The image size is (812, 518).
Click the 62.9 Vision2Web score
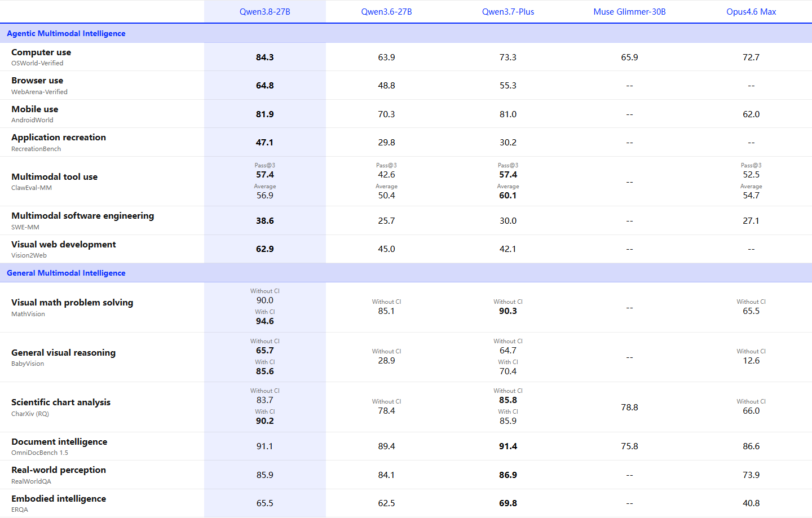click(x=264, y=249)
